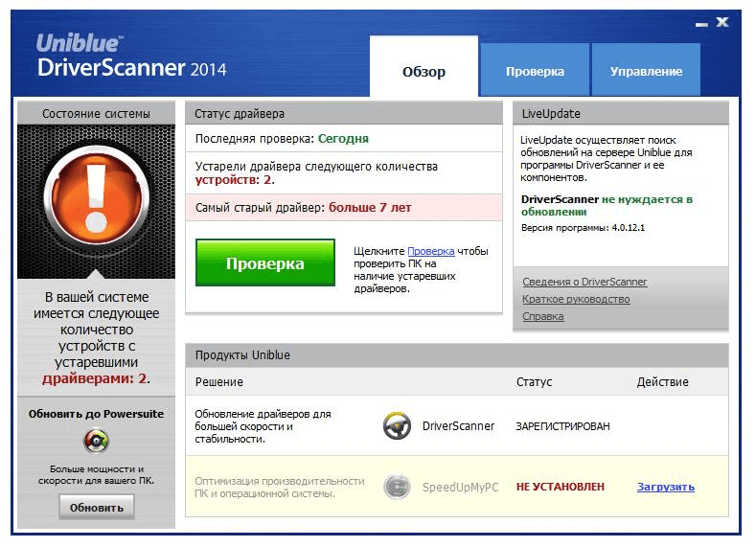Screen dimensions: 756x547
Task: Click the Действие column header
Action: tap(662, 381)
